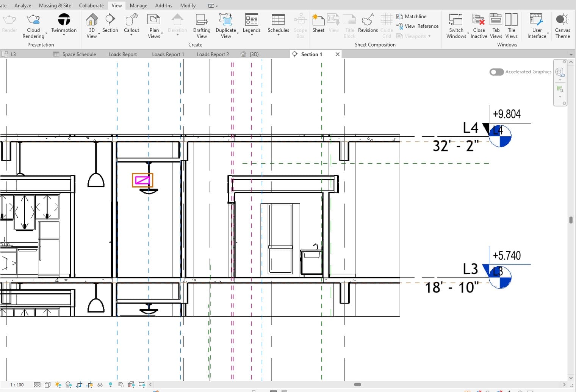This screenshot has width=576, height=392.
Task: Arrange windows as Tab Views
Action: [496, 25]
